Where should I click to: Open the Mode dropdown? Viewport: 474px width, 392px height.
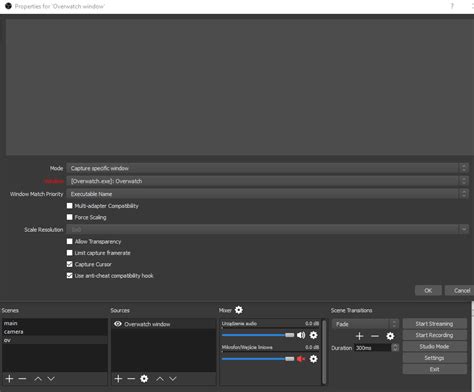pos(267,168)
